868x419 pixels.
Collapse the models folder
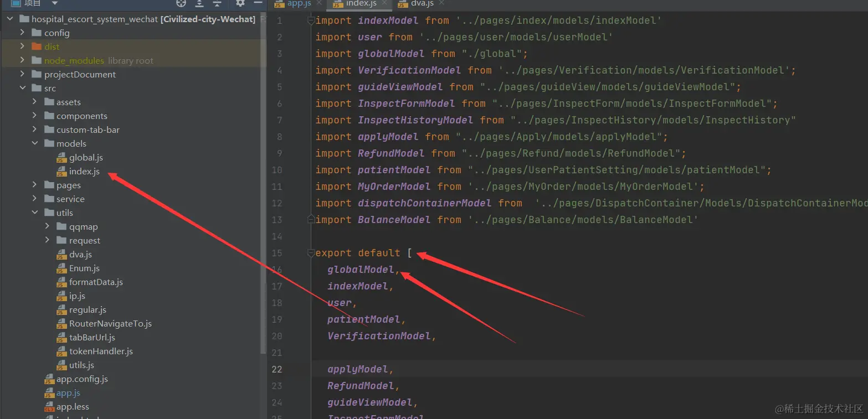click(x=34, y=143)
